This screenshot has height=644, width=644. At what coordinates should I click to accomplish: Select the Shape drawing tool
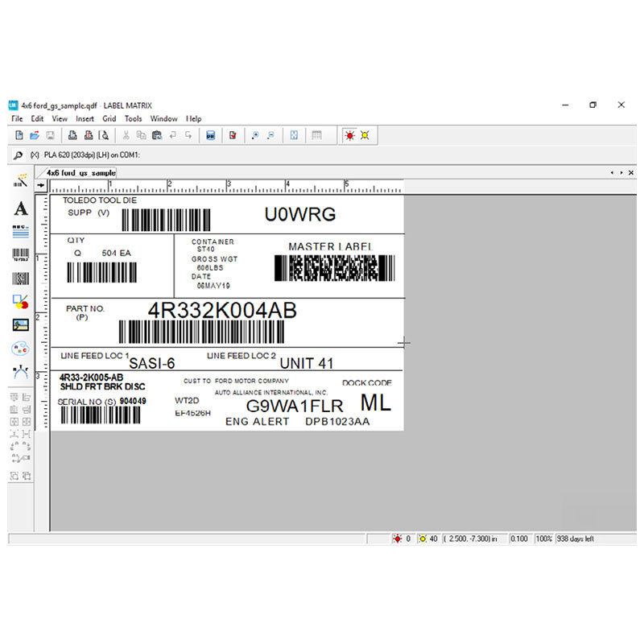pos(20,301)
